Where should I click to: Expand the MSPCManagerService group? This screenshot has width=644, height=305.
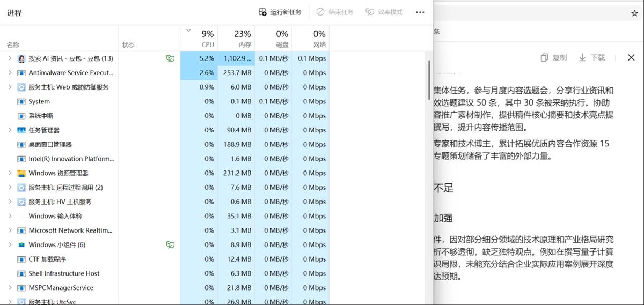point(10,288)
